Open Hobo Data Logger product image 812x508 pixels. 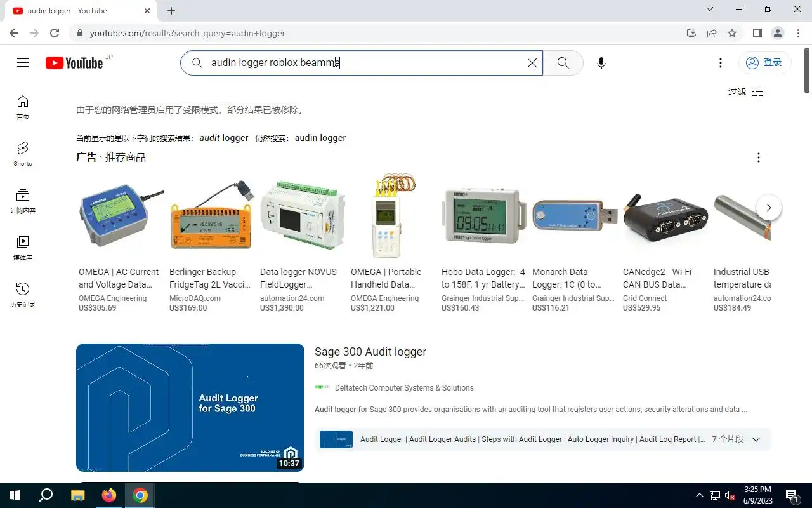pyautogui.click(x=484, y=217)
